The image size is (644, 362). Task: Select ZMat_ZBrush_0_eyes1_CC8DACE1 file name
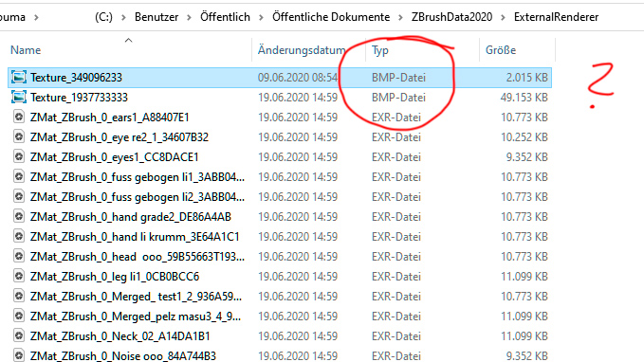(x=114, y=156)
